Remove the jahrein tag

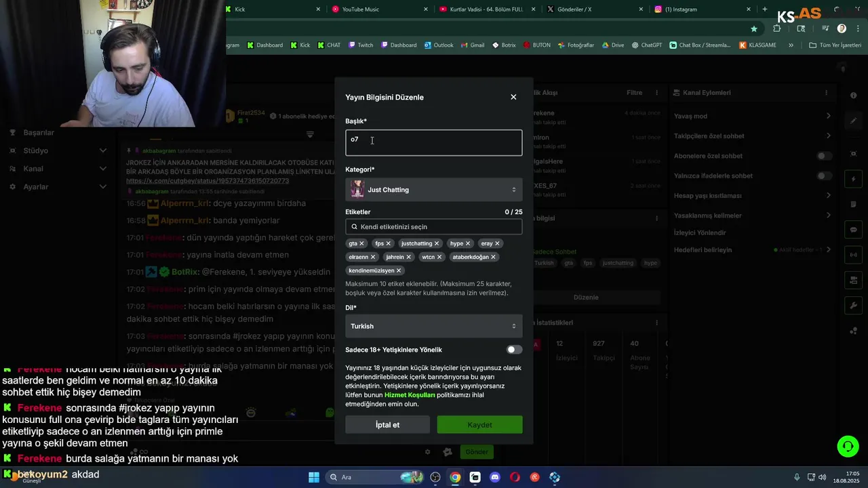coord(408,257)
